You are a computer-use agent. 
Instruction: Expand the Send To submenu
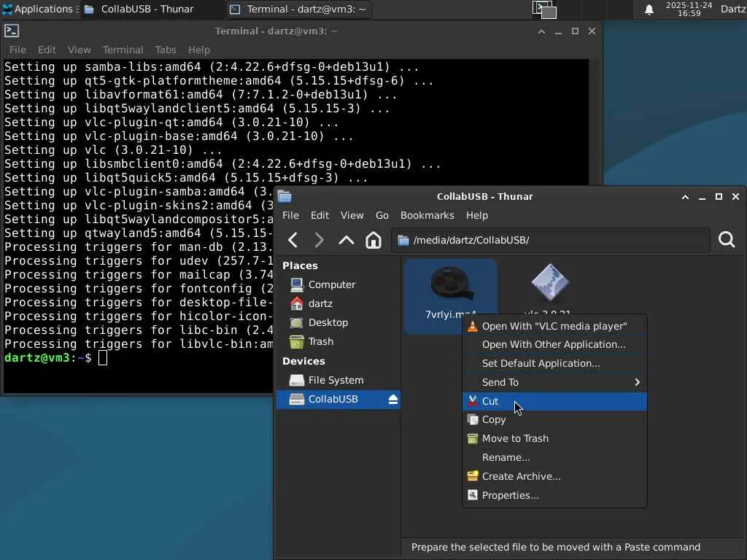click(554, 382)
